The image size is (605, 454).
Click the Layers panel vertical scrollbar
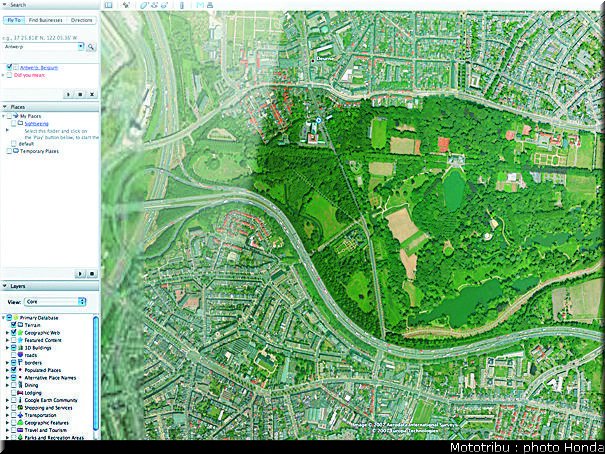95,374
